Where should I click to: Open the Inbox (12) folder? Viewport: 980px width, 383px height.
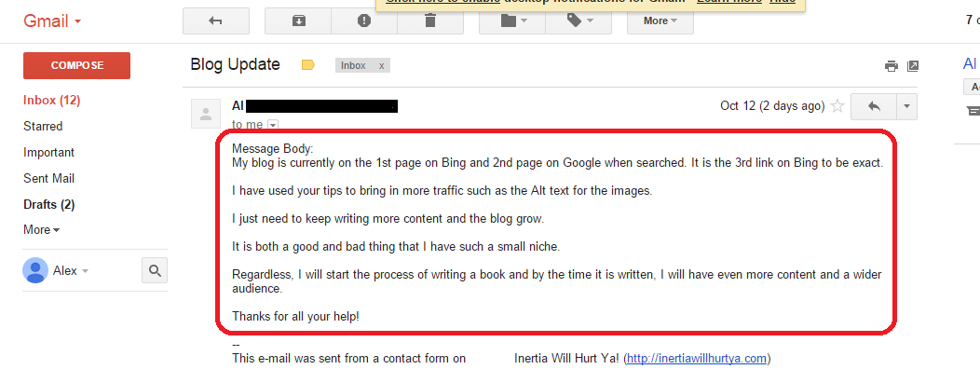[x=52, y=100]
